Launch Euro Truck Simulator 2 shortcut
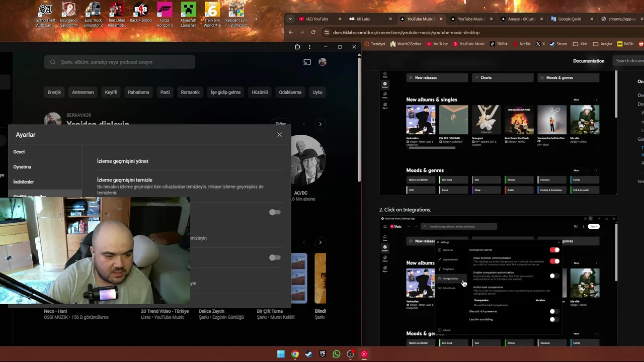Image resolution: width=644 pixels, height=362 pixels. point(93,15)
